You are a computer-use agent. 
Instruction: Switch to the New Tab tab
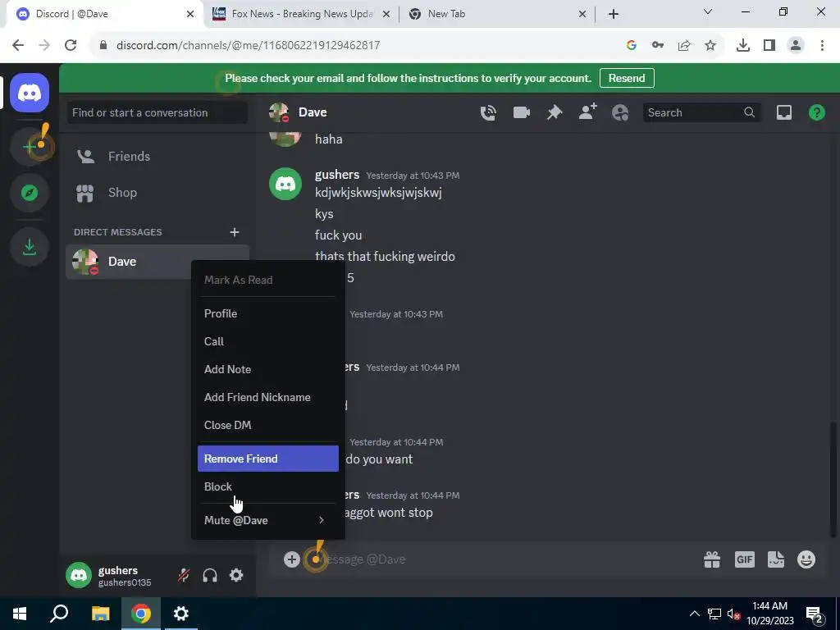(497, 14)
